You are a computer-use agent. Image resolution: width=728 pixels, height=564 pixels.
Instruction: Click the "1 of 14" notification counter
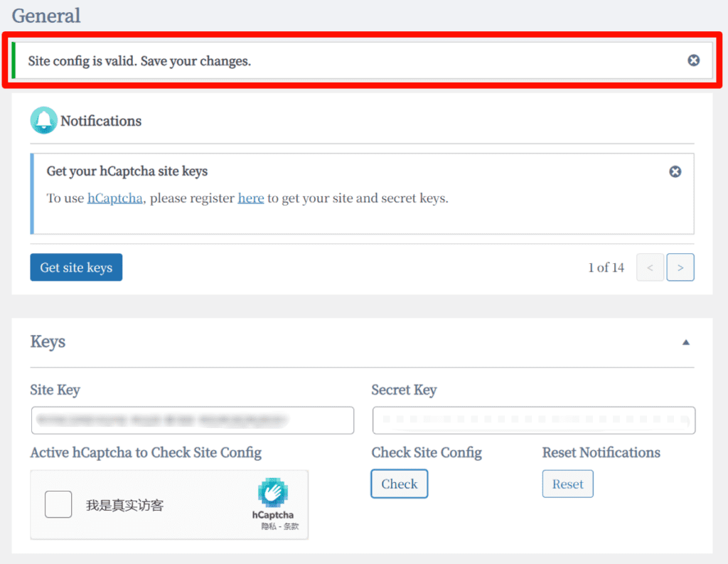[606, 267]
